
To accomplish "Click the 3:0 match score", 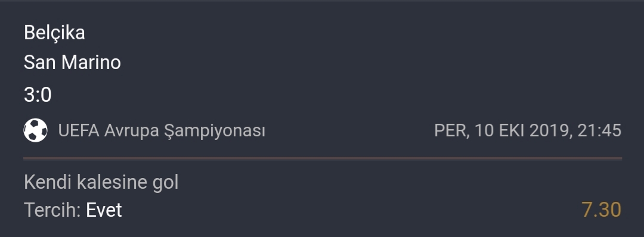I will 38,95.
